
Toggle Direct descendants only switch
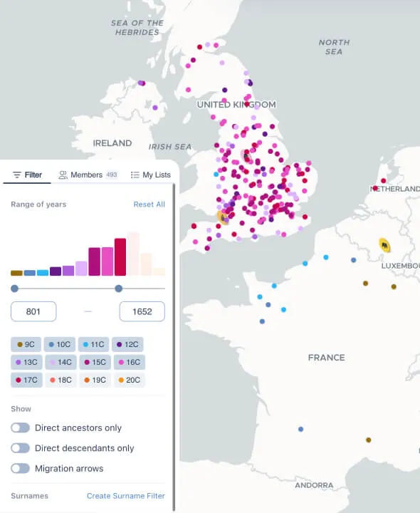[20, 448]
